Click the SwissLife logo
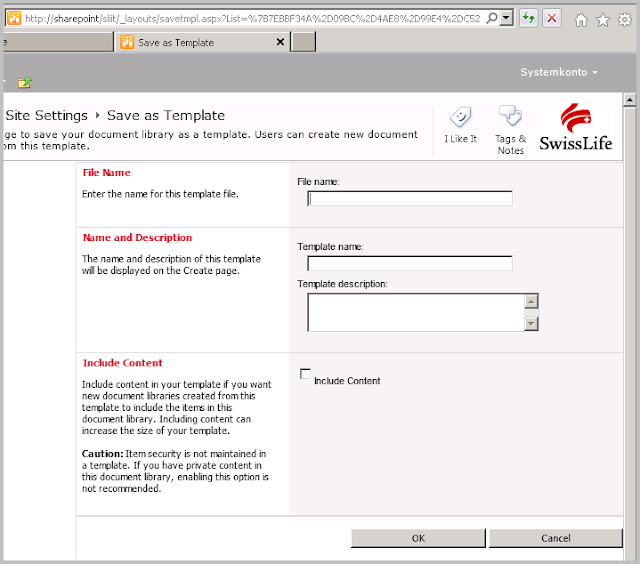The image size is (640, 564). [576, 127]
